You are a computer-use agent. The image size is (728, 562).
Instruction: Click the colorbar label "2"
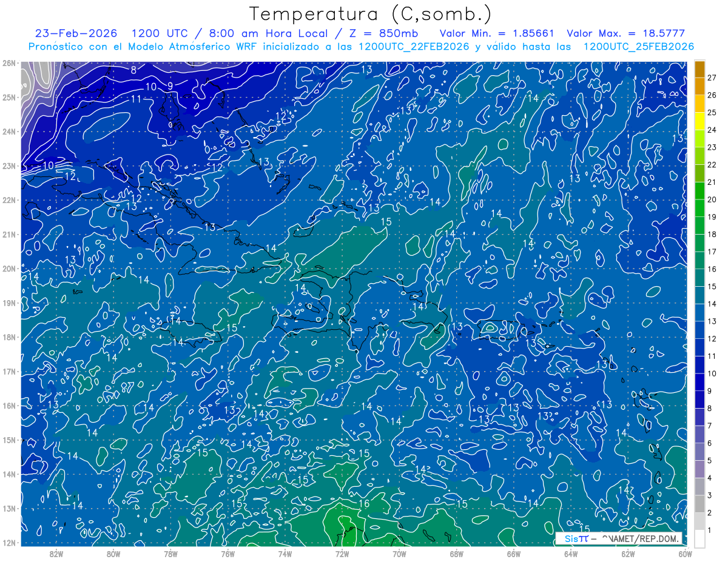click(710, 512)
